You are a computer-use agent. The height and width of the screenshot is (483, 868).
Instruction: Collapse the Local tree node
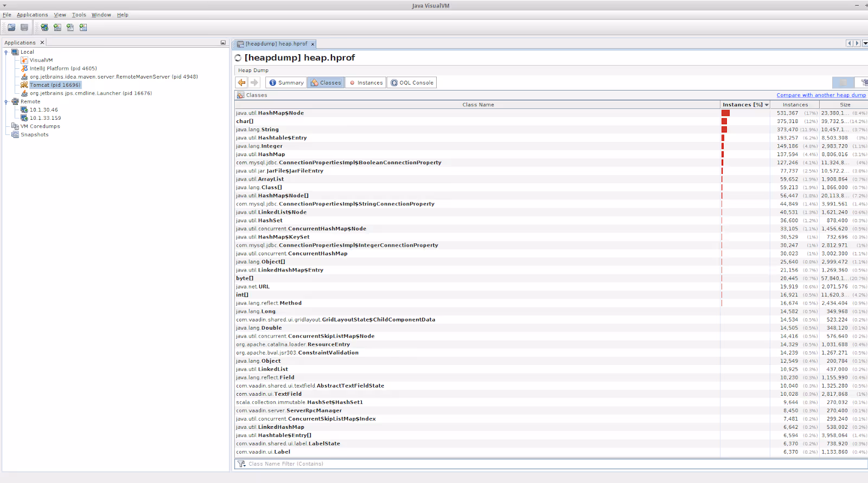(x=6, y=52)
